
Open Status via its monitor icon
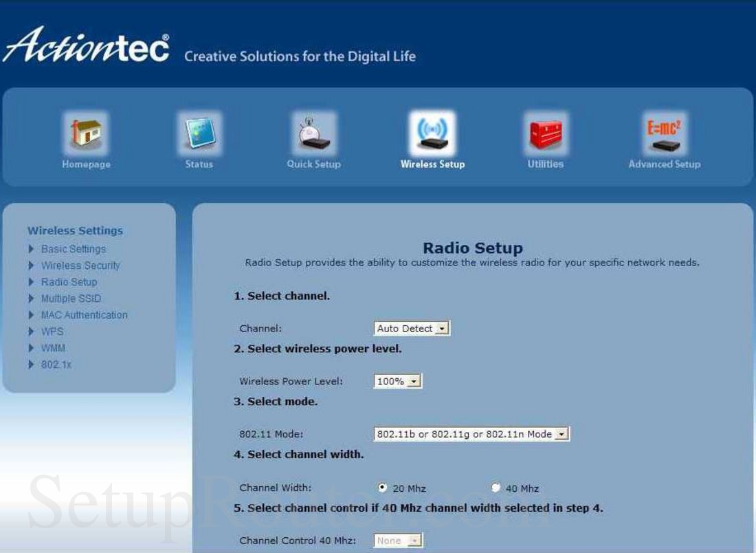pyautogui.click(x=199, y=132)
